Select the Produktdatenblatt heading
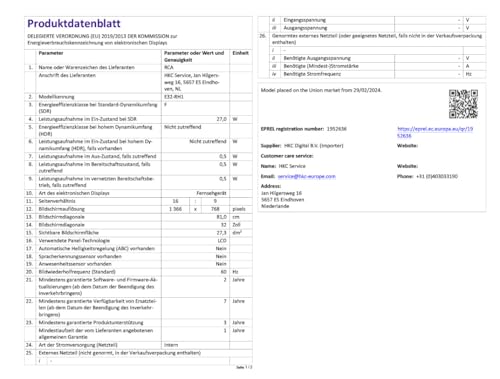 click(74, 24)
